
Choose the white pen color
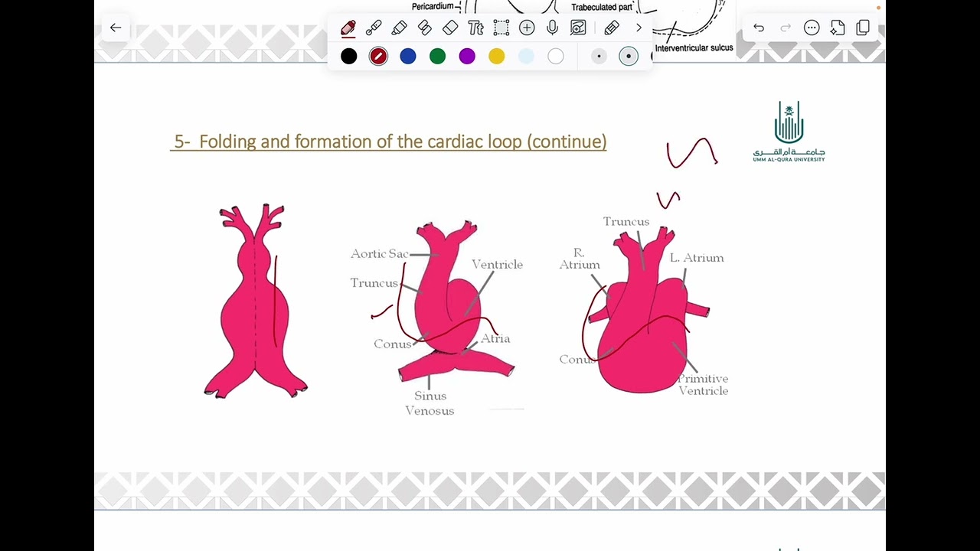tap(556, 56)
